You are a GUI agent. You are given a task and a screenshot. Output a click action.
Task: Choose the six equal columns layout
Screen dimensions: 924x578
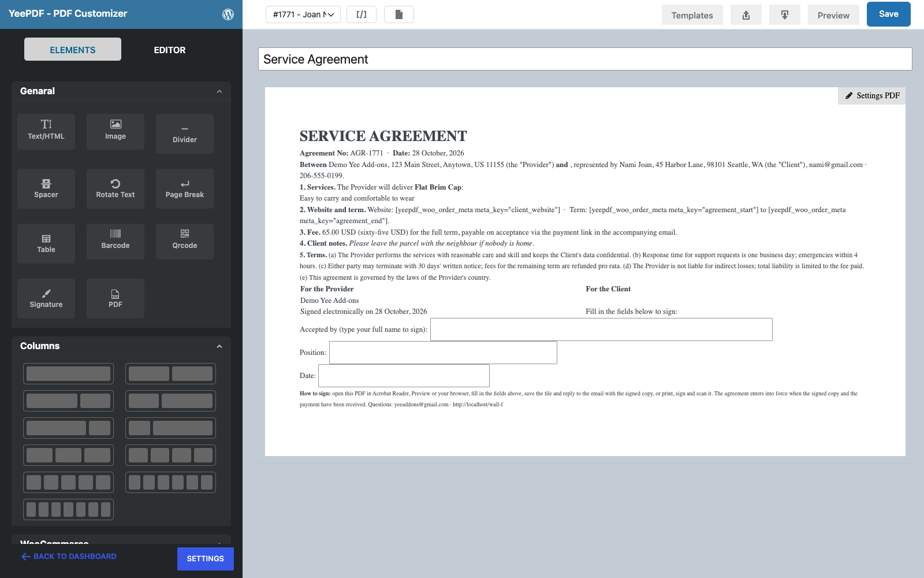(170, 483)
